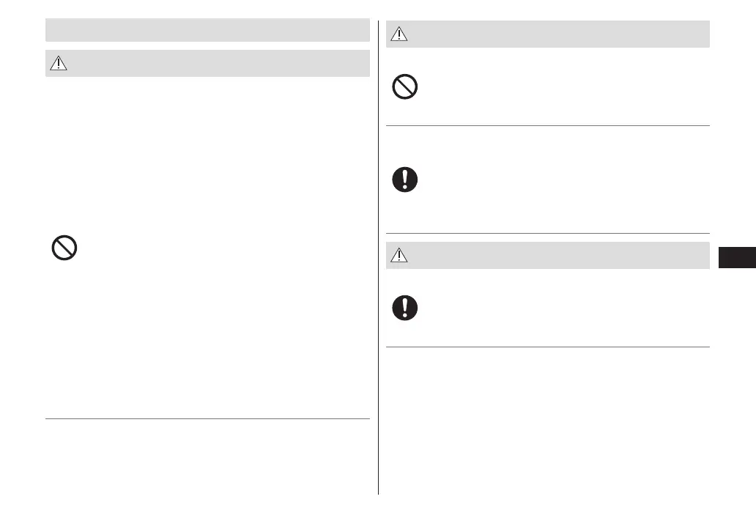Image resolution: width=756 pixels, height=532 pixels.
Task: Click horizontal rule just above lower right warning header
Action: coord(548,234)
